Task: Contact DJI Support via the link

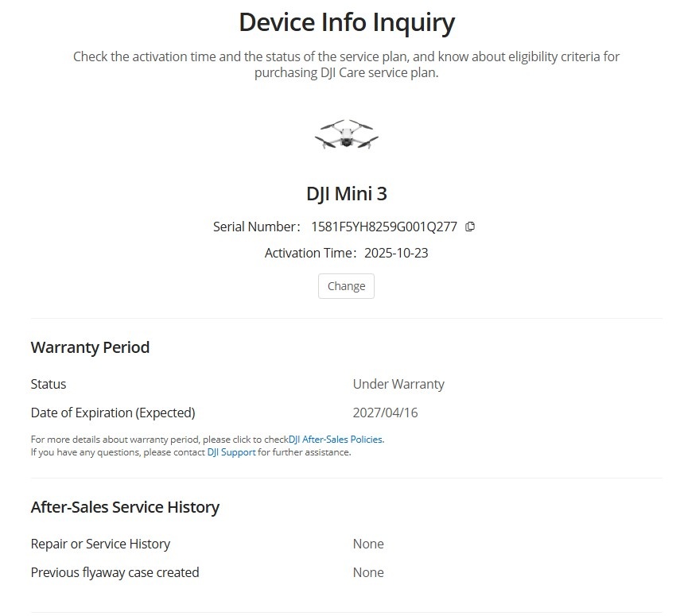Action: [x=231, y=451]
